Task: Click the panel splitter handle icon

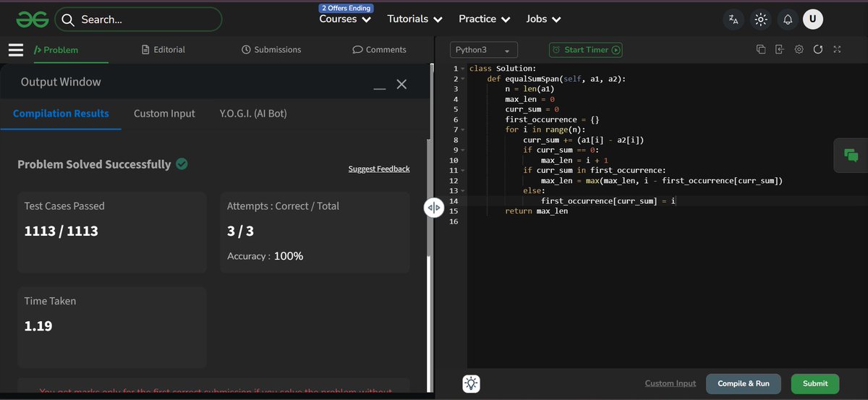Action: (433, 208)
